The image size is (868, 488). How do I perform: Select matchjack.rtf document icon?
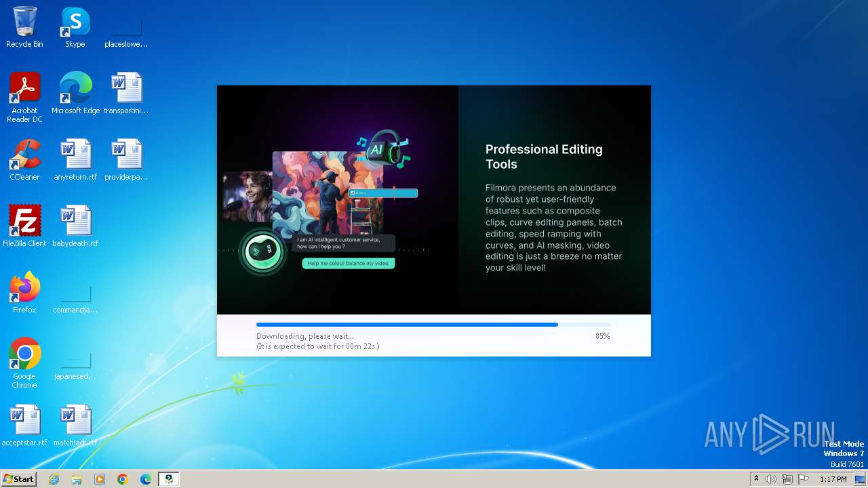coord(75,425)
